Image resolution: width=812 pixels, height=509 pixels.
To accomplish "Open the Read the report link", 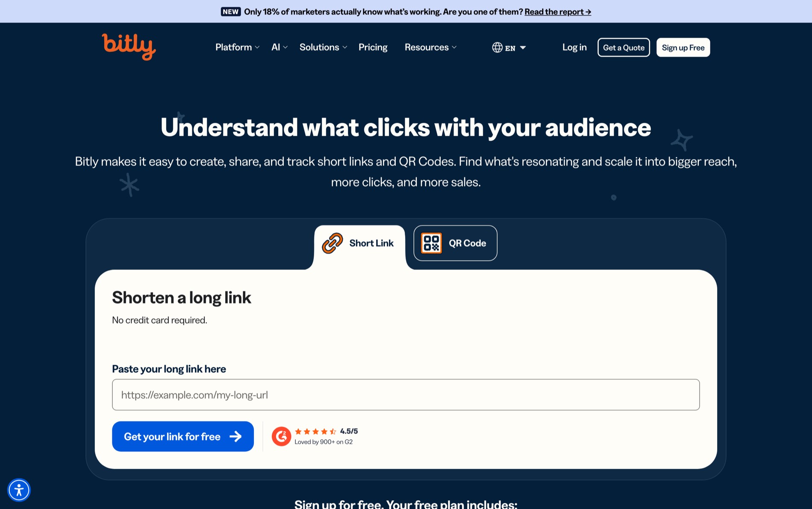I will (x=558, y=12).
